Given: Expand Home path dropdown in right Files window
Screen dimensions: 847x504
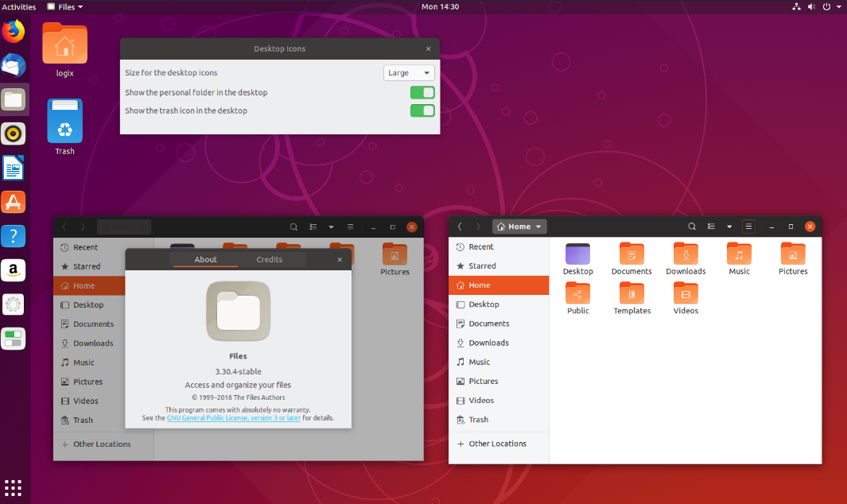Looking at the screenshot, I should pyautogui.click(x=519, y=227).
